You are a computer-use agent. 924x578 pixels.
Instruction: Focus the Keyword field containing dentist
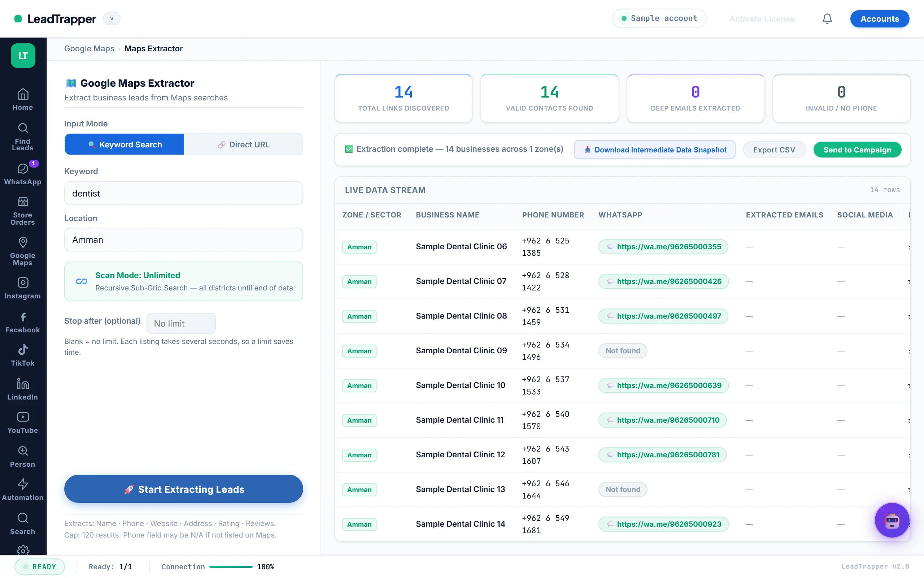[184, 193]
